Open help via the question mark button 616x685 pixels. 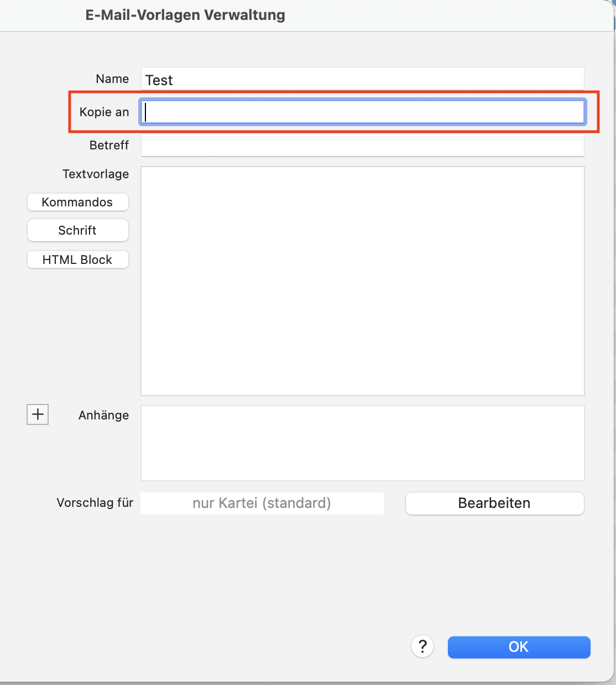422,646
